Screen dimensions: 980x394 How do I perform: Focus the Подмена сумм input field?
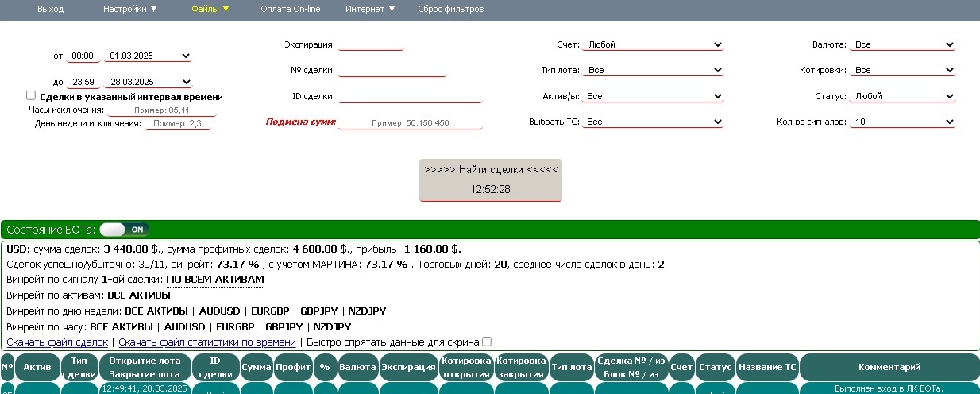[410, 122]
